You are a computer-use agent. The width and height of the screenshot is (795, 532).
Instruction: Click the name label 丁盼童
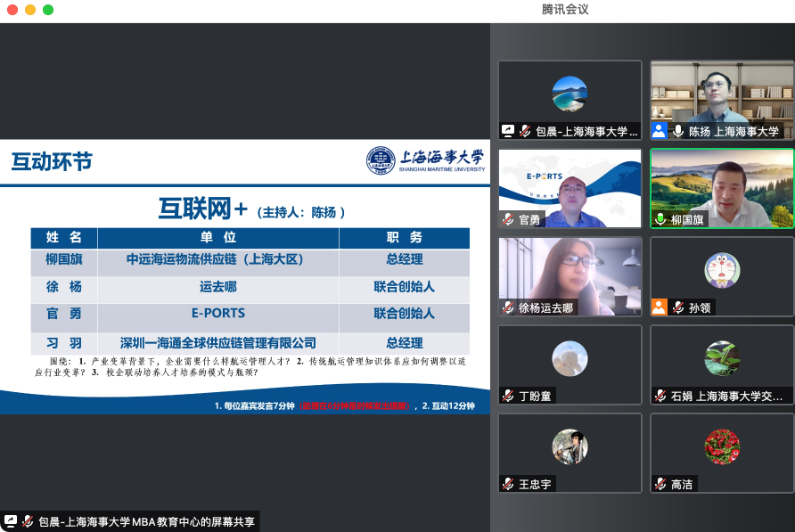[535, 396]
